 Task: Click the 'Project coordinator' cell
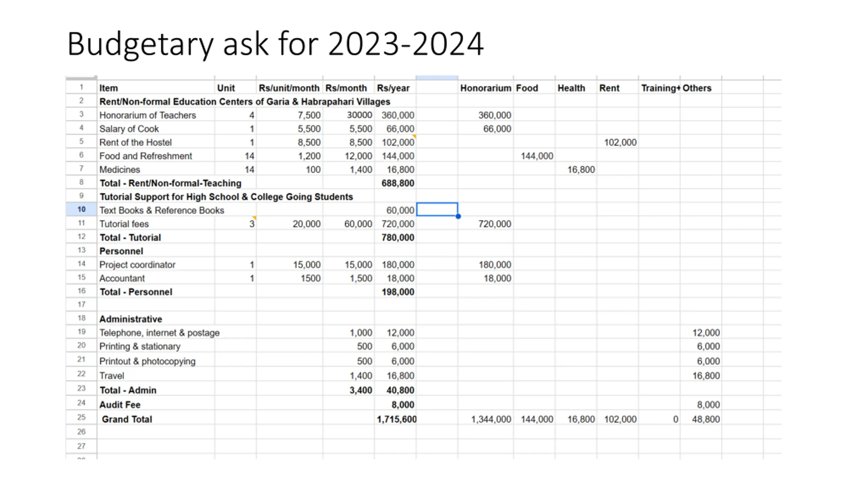[156, 264]
